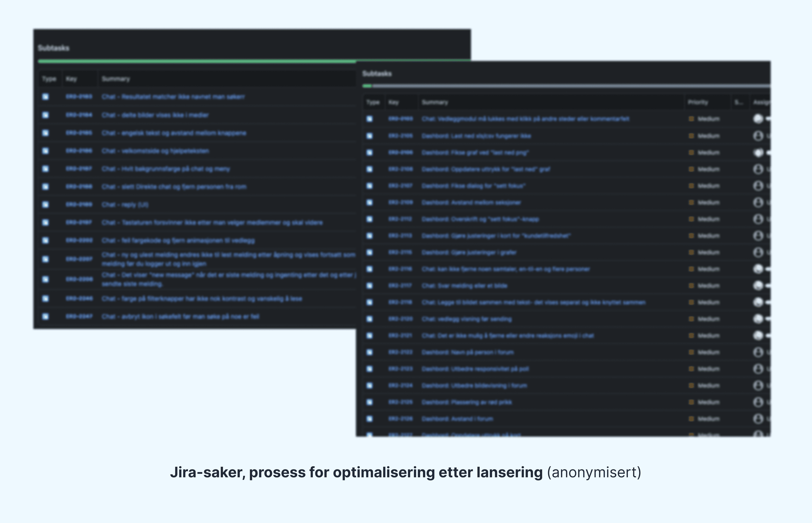Open 'Dashbord: Utbedre bildevisning i forum' subtask
Screen dimensions: 812x523
pyautogui.click(x=474, y=386)
